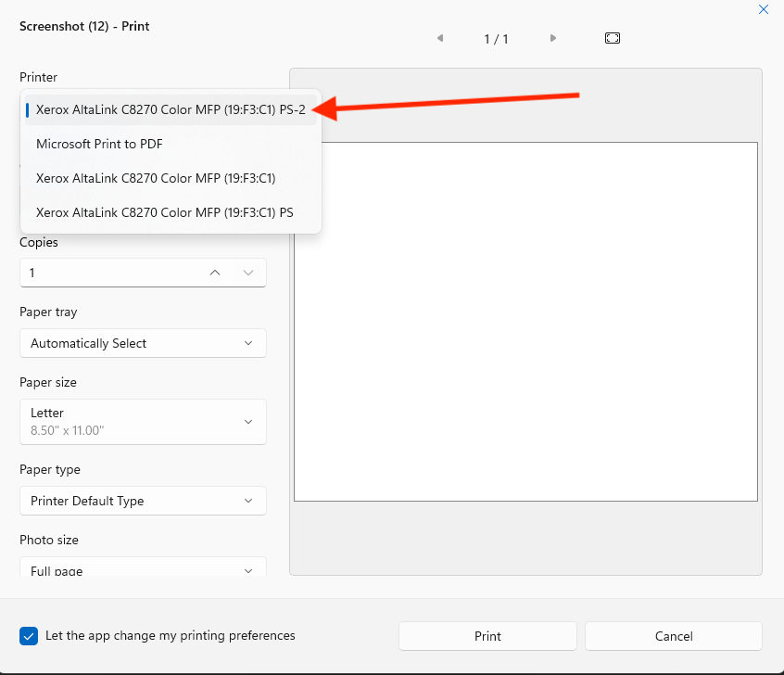Click the 1 / 1 page indicator

point(496,39)
